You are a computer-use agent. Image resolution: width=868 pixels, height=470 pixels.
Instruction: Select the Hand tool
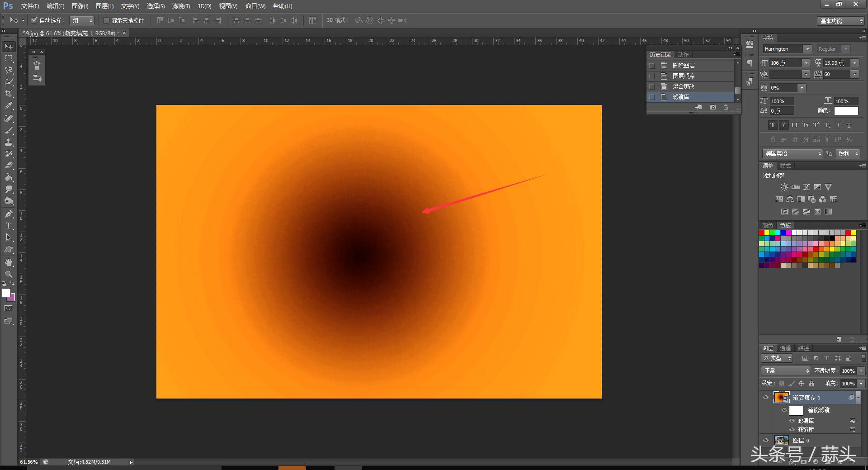(x=8, y=262)
